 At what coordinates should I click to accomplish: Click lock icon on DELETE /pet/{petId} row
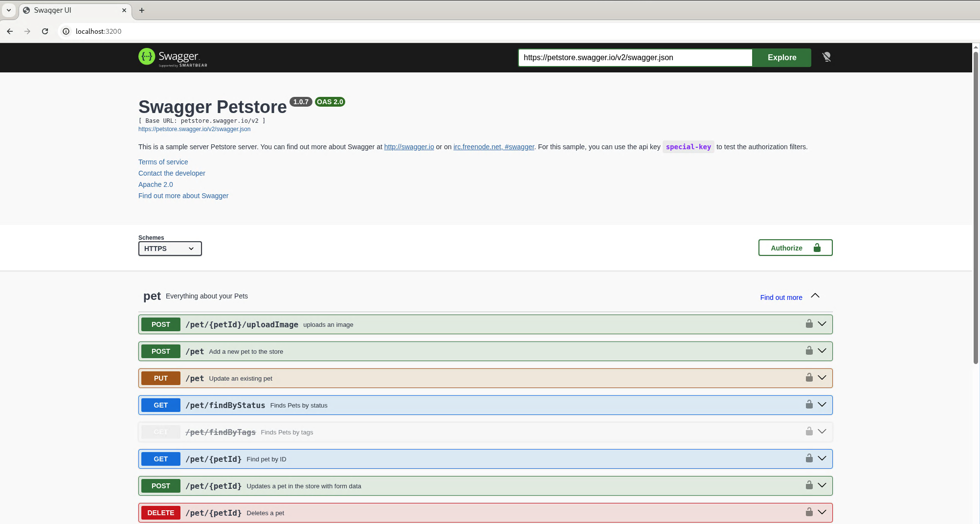(x=809, y=512)
